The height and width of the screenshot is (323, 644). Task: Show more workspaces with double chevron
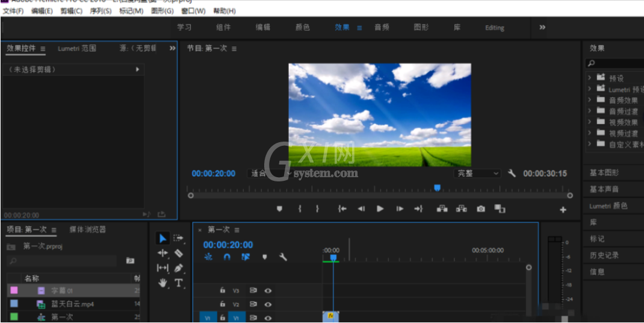coord(542,27)
